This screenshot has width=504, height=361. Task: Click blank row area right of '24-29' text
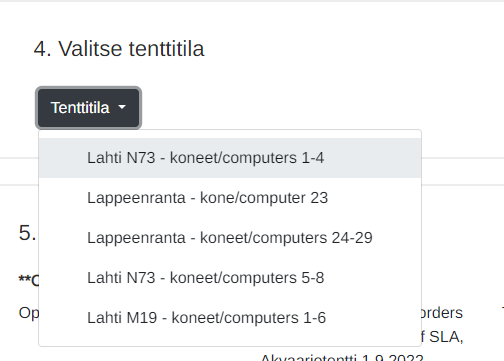(x=397, y=238)
